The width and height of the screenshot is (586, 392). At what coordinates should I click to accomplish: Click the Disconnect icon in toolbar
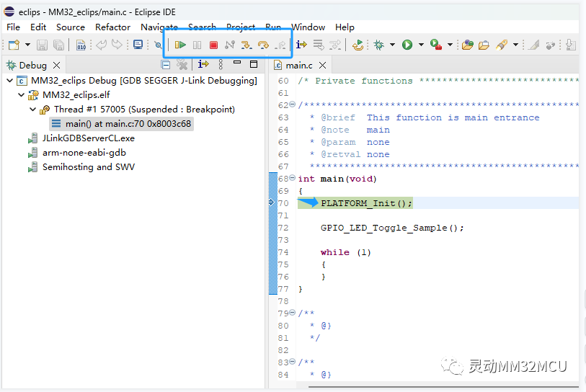pos(230,45)
